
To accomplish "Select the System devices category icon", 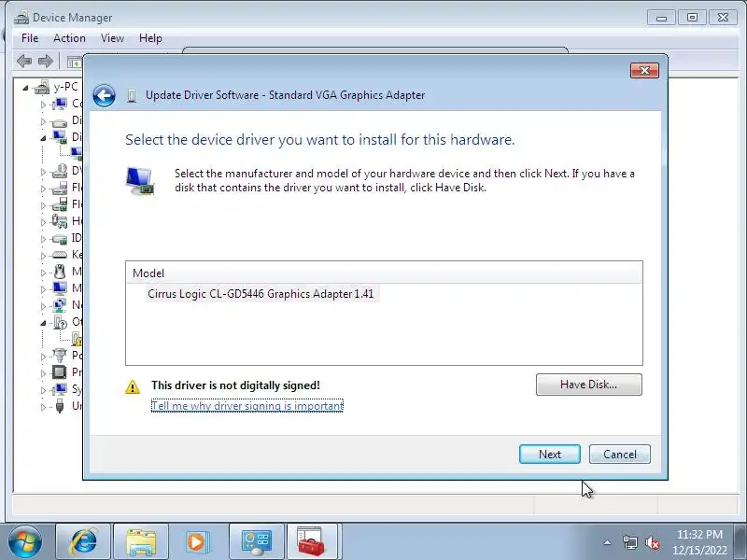I will coord(60,389).
